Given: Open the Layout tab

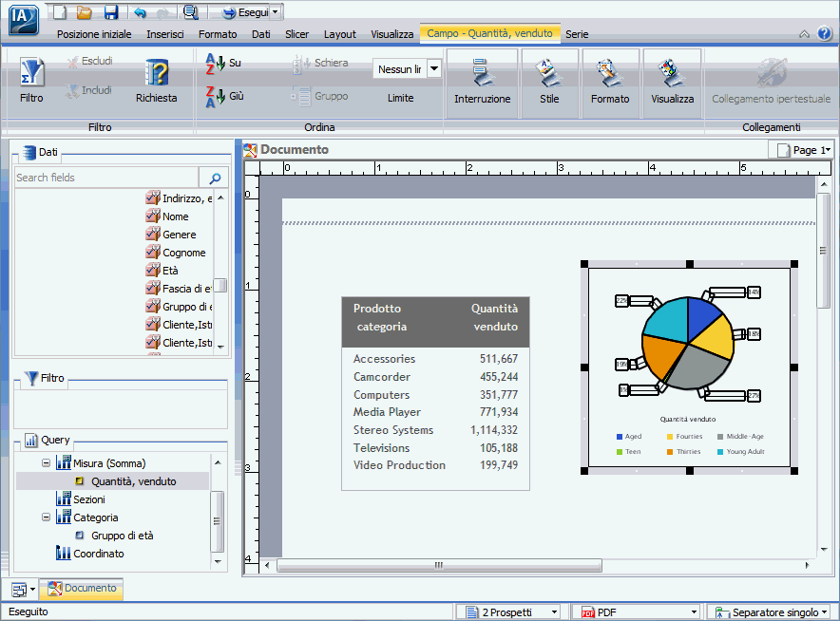Looking at the screenshot, I should [x=339, y=34].
